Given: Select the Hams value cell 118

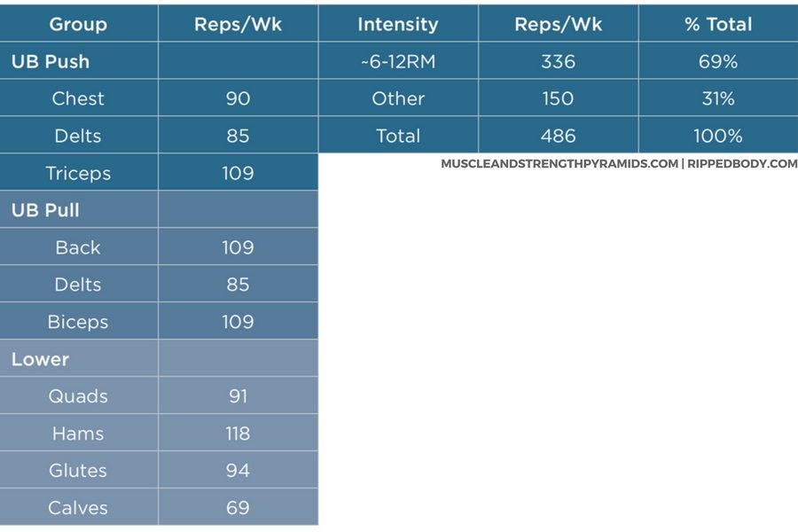Looking at the screenshot, I should click(238, 434).
